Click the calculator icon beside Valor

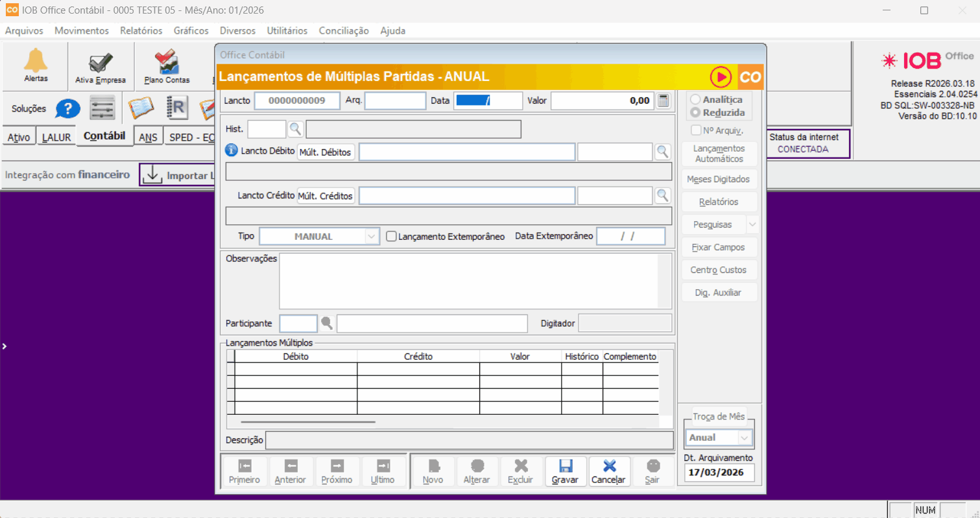[663, 100]
